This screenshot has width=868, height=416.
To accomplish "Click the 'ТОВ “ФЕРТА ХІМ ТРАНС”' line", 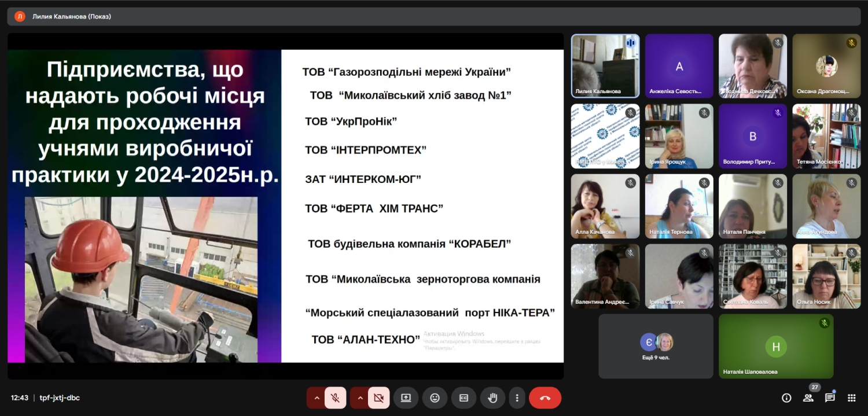I will 374,208.
